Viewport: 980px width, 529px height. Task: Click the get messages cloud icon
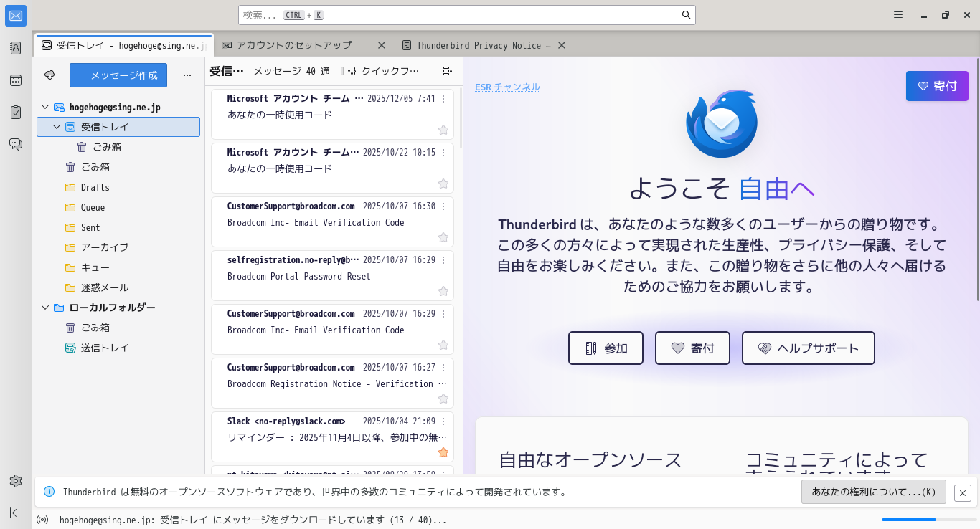click(50, 75)
